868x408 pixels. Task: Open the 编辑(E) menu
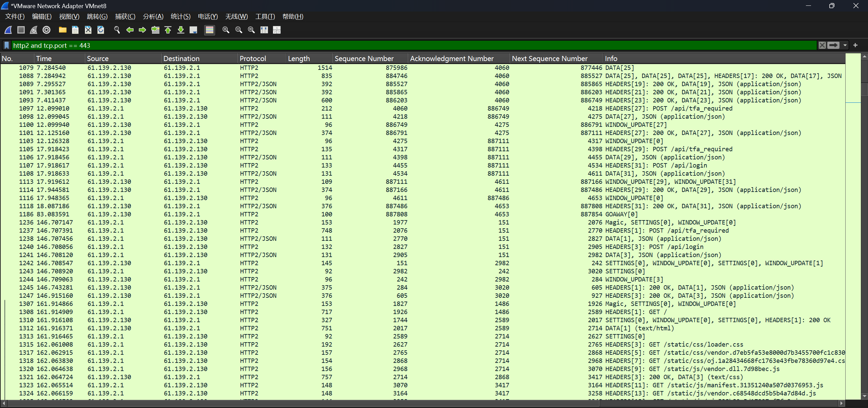click(x=42, y=17)
